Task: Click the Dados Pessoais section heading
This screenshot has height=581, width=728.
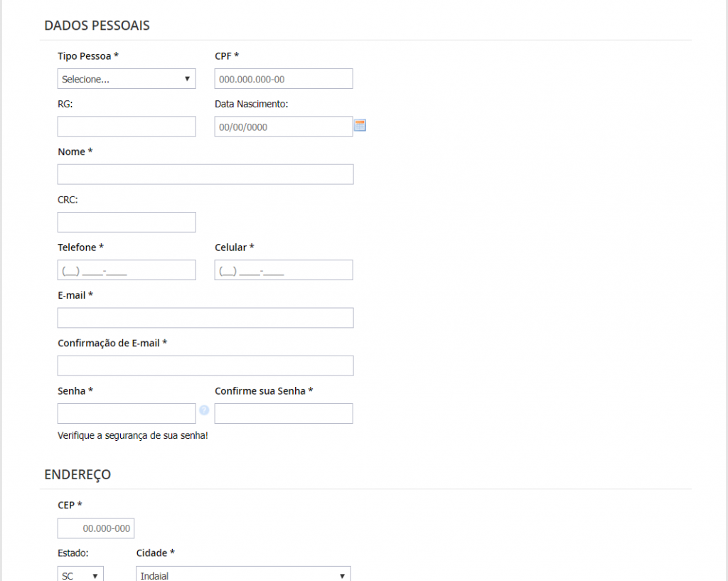Action: tap(97, 26)
